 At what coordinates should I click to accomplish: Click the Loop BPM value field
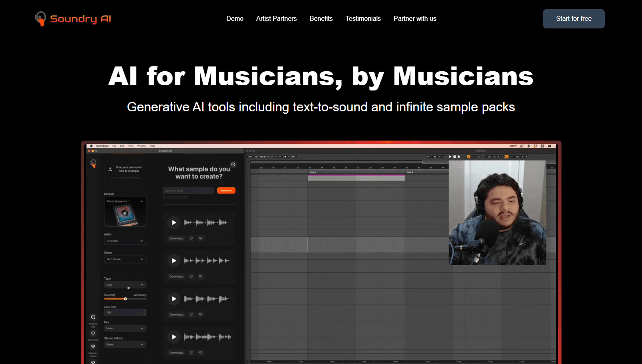coord(123,312)
